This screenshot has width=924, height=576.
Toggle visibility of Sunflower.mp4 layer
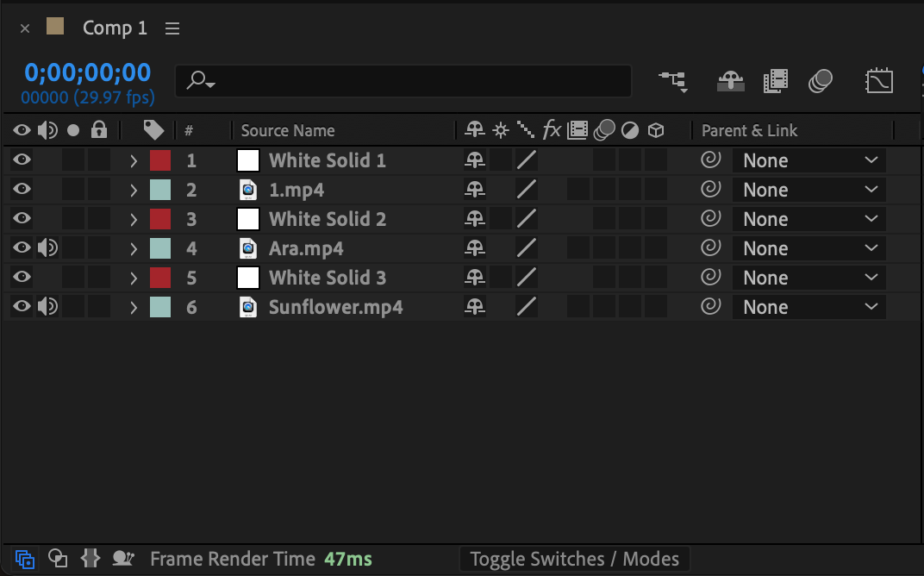22,307
